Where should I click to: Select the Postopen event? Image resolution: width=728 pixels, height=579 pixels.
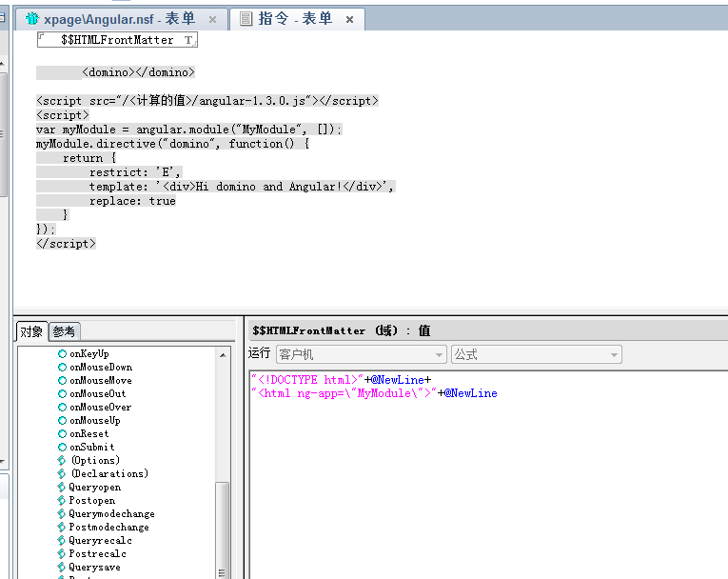coord(92,501)
